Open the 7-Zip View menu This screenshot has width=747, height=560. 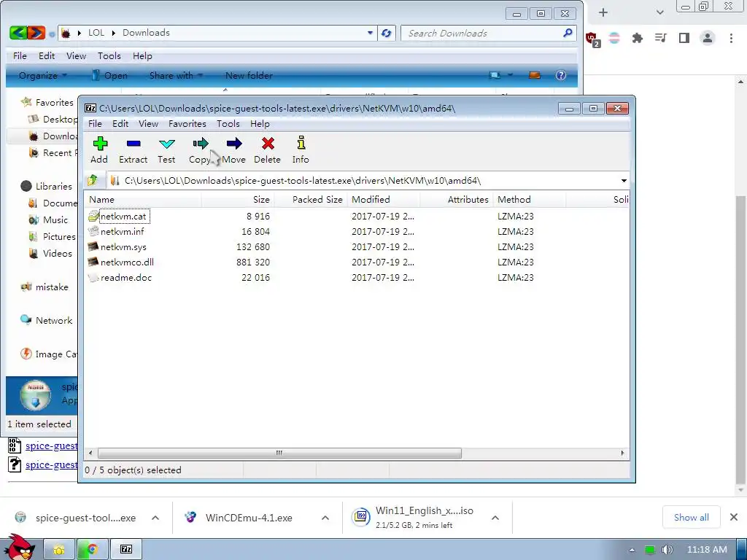coord(148,124)
